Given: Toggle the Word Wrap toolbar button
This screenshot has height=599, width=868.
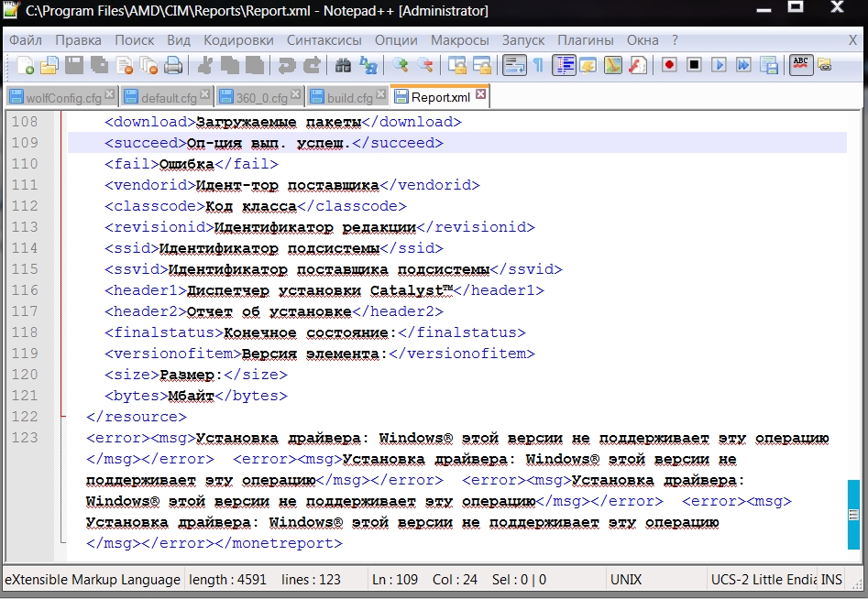Looking at the screenshot, I should pyautogui.click(x=514, y=65).
